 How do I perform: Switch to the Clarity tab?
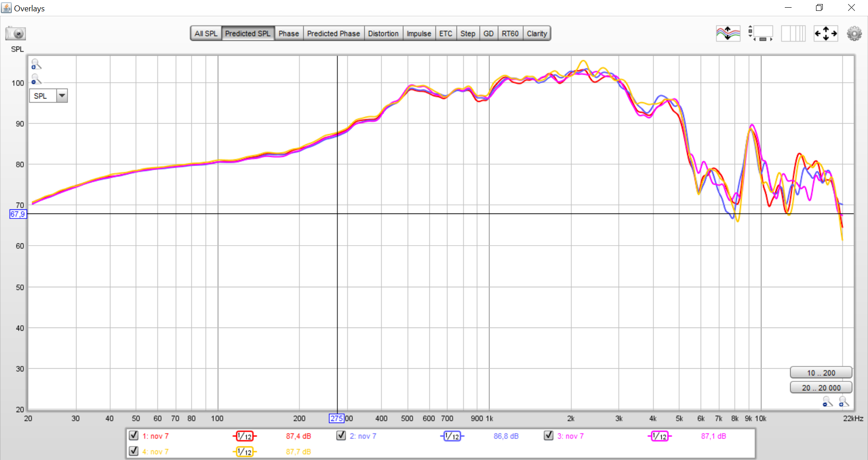click(x=537, y=33)
